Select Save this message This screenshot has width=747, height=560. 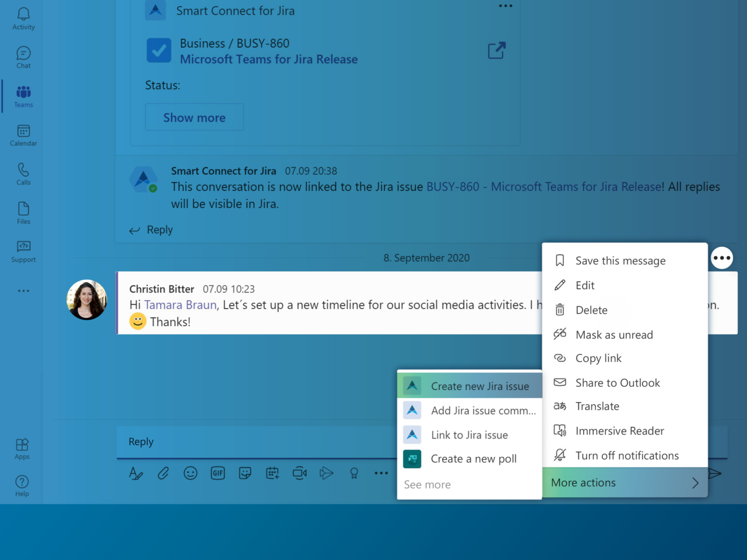click(x=625, y=261)
